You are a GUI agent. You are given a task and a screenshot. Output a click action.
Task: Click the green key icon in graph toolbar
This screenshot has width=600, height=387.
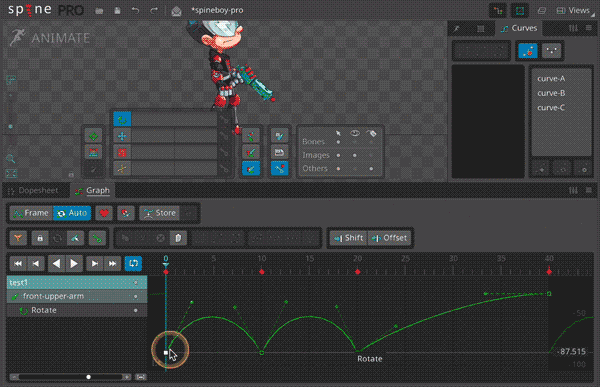pyautogui.click(x=97, y=238)
